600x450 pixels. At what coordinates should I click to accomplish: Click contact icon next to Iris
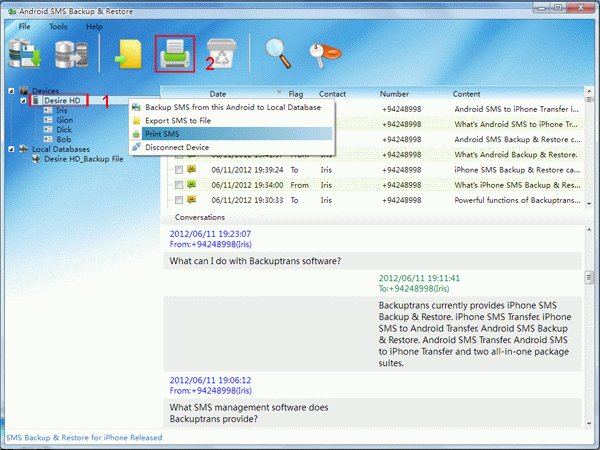coord(48,110)
